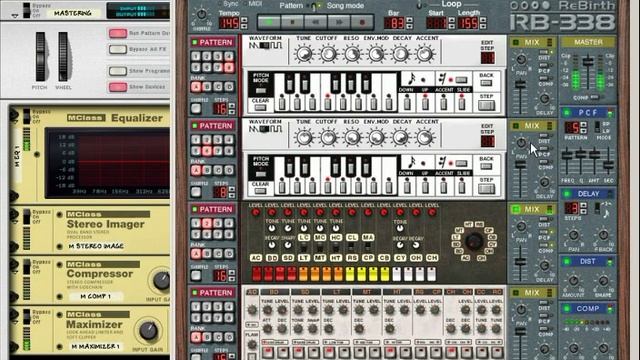Screen dimensions: 640x360
Task: Select pattern 2 in the 808 drum section
Action: [207, 223]
